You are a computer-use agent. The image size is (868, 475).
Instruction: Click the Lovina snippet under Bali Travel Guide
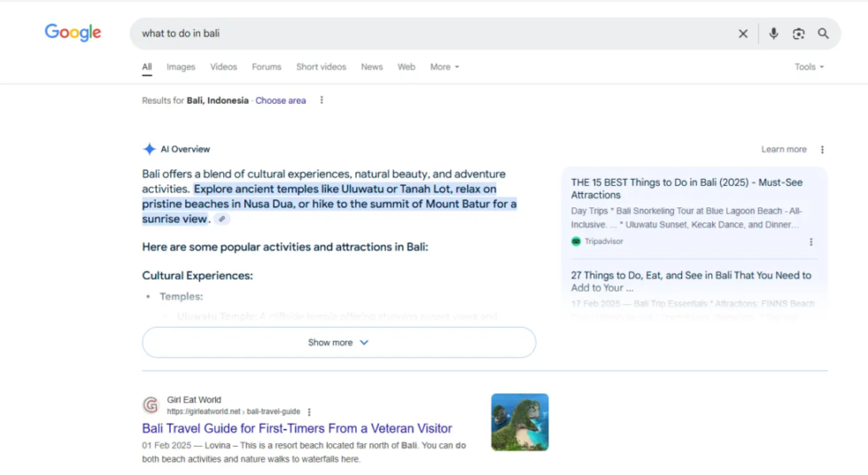pos(303,452)
